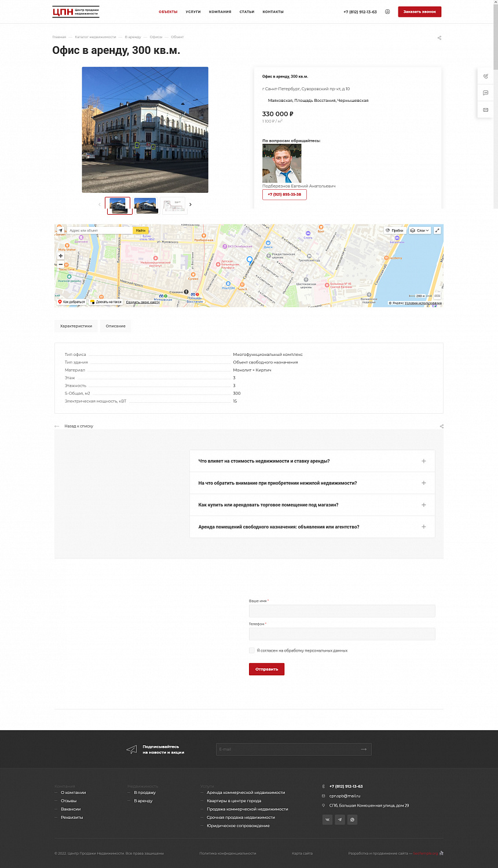Click Главная breadcrumb link
Image resolution: width=498 pixels, height=868 pixels.
point(59,37)
